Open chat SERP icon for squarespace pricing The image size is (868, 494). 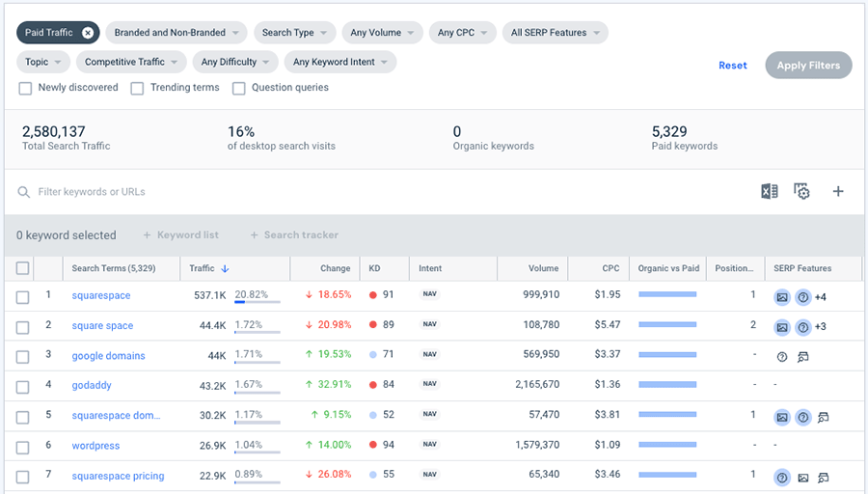[x=824, y=478]
